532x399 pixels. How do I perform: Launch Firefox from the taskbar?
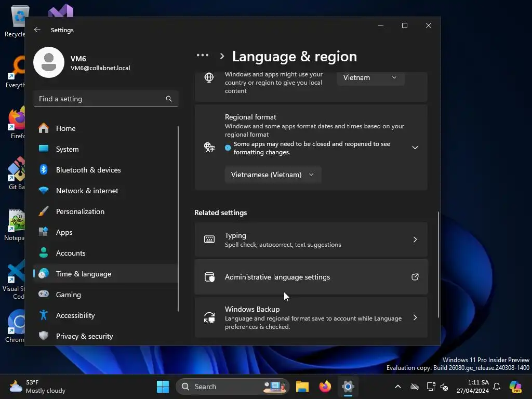(x=325, y=387)
